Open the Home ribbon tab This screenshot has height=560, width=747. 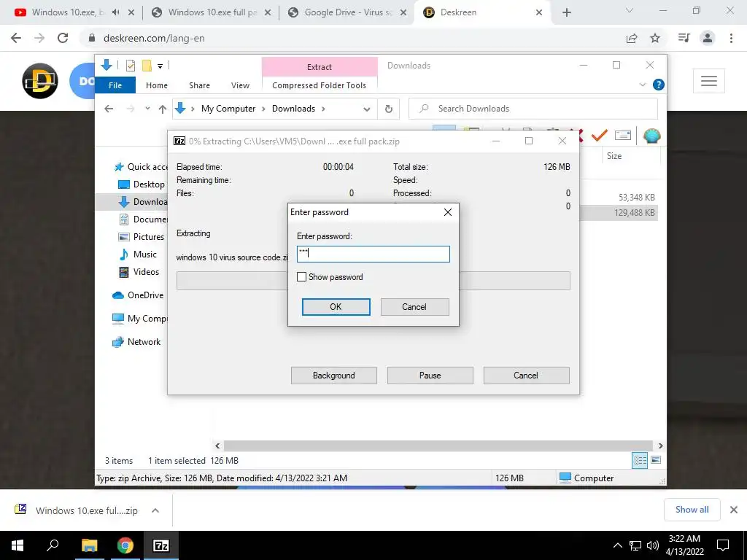click(157, 85)
